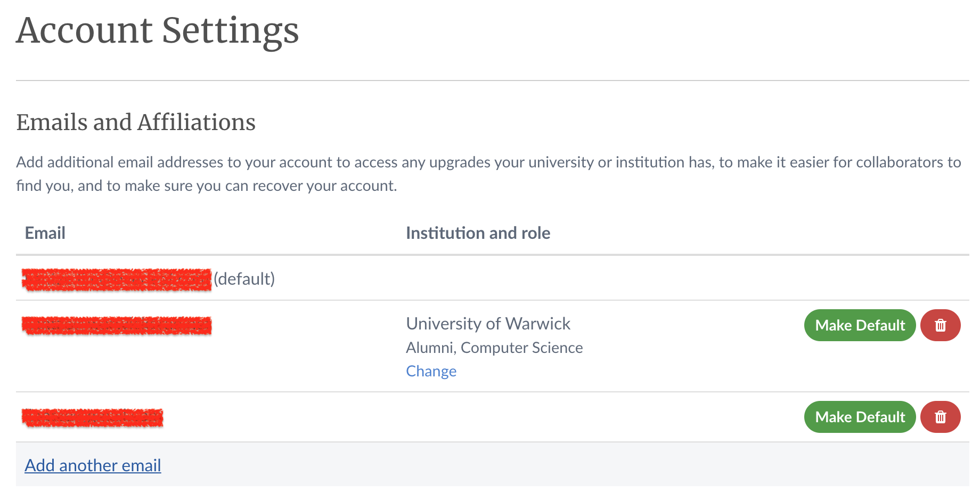Image resolution: width=980 pixels, height=499 pixels.
Task: Select the redacted default email address
Action: [x=117, y=279]
